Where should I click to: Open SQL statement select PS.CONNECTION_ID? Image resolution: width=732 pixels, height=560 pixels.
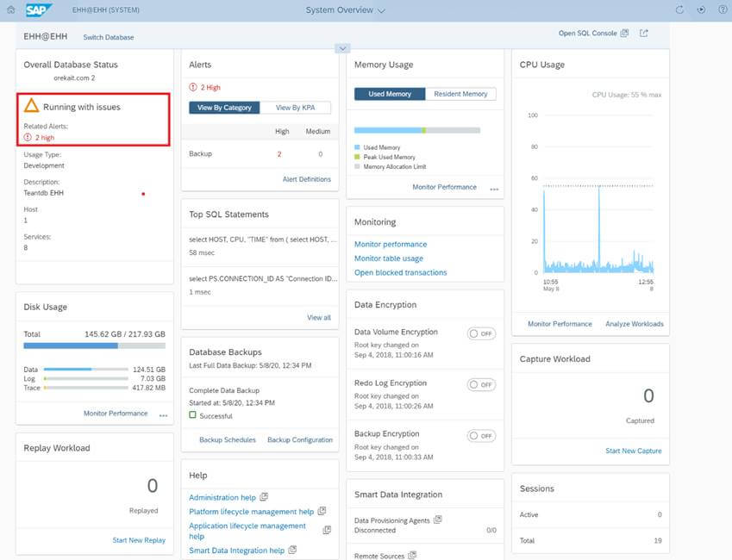[x=263, y=278]
